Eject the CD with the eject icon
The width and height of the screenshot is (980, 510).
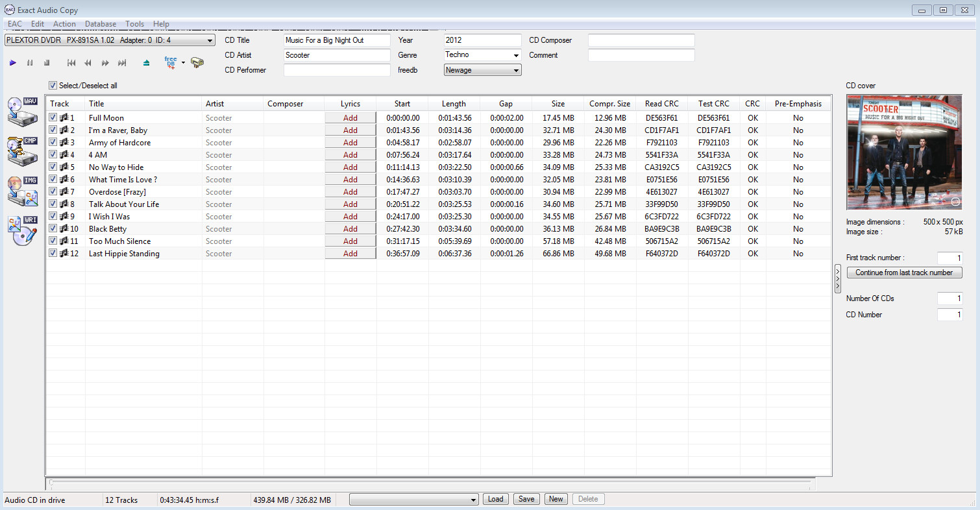point(146,63)
